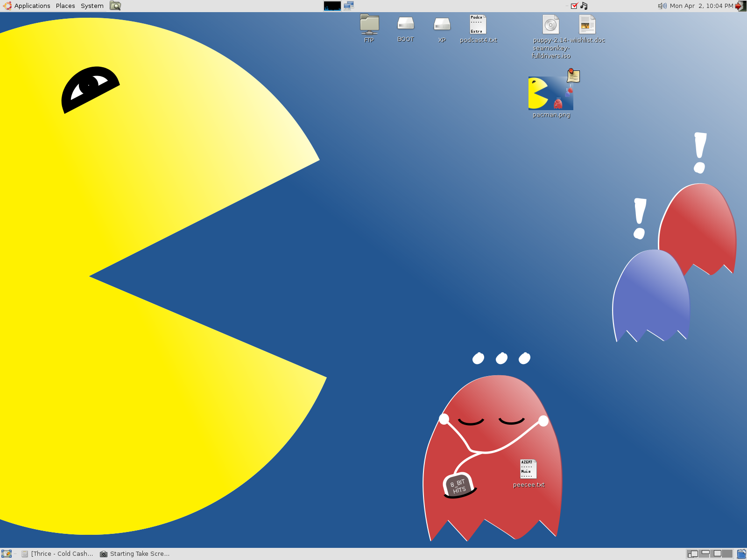This screenshot has height=560, width=747.
Task: Select the puppy seamonkey fulldrivers.iso disc icon
Action: (551, 24)
